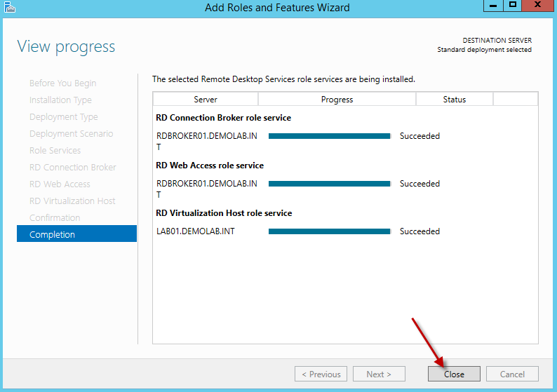The image size is (557, 392).
Task: Select the LAB01.DEMOLAB.INT server entry
Action: [x=196, y=231]
